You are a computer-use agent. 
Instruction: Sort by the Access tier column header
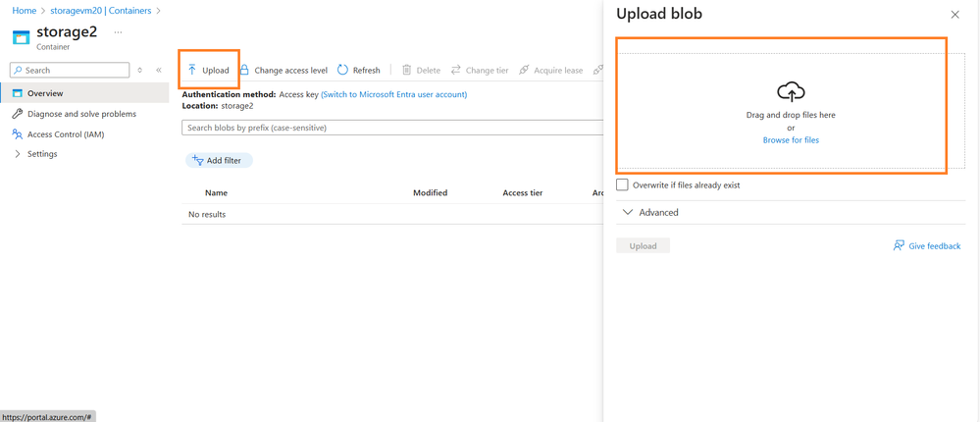[523, 193]
